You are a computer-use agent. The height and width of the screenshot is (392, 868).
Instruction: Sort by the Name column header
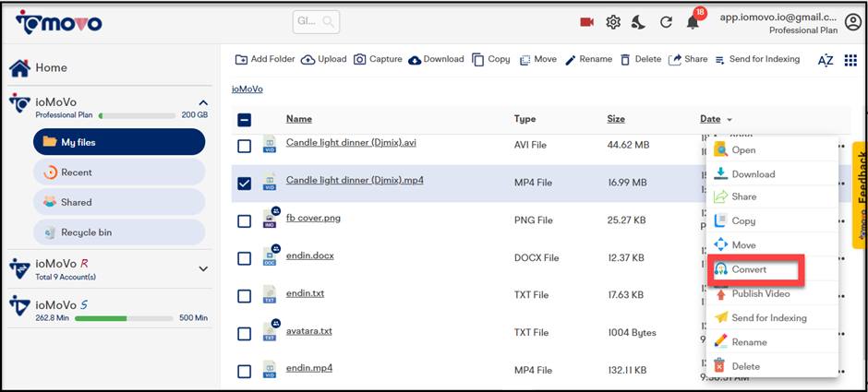[299, 119]
